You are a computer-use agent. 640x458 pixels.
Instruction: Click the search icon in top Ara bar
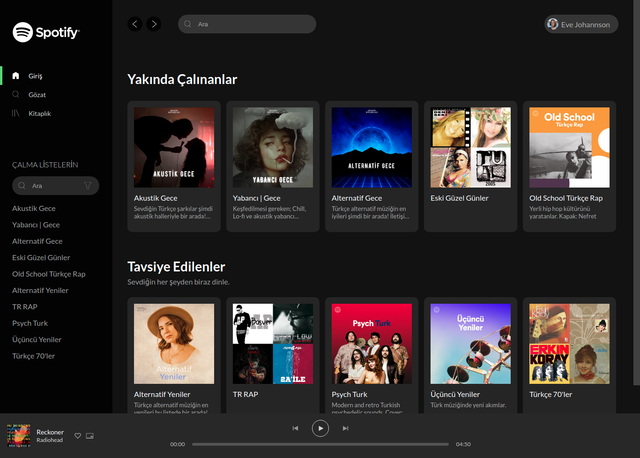click(188, 24)
